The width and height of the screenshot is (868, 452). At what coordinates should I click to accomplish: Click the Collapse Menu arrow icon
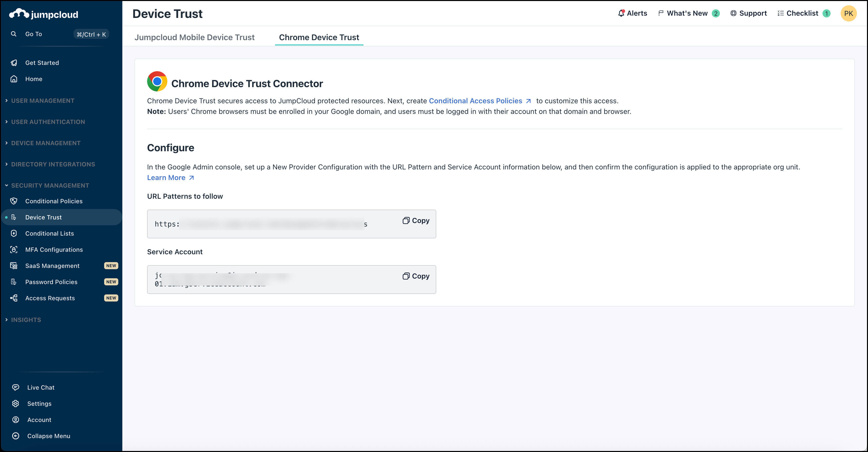(x=15, y=436)
